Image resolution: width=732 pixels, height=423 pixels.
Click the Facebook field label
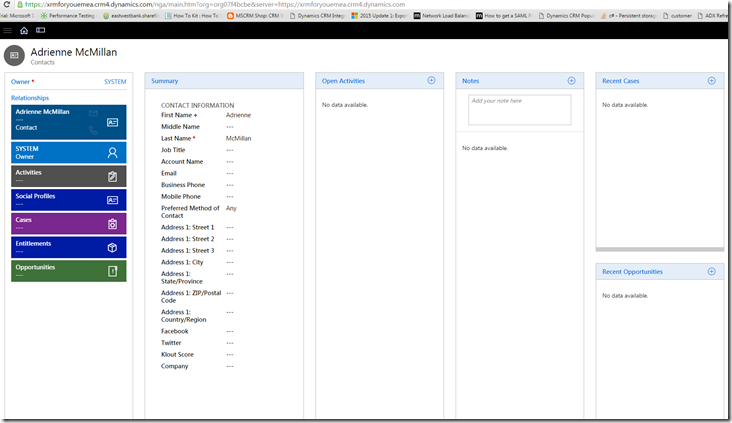[175, 331]
